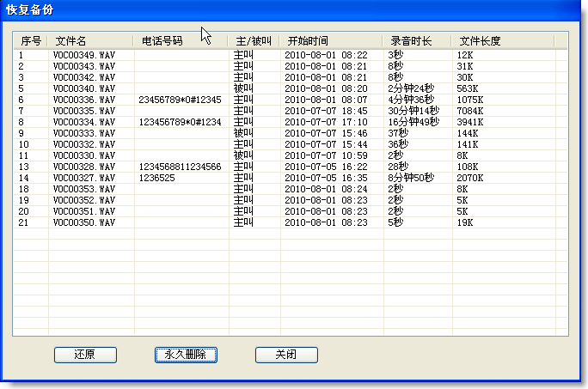
Task: Click file size 1075K
Action: pyautogui.click(x=470, y=100)
